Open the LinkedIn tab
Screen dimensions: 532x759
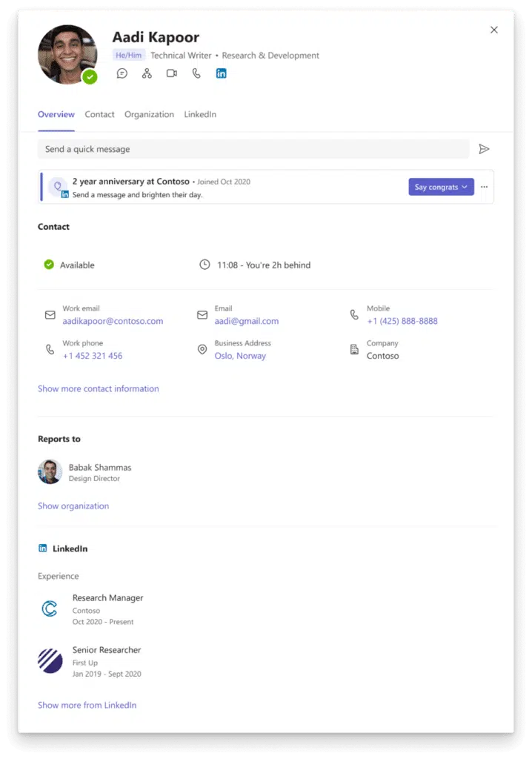tap(200, 114)
